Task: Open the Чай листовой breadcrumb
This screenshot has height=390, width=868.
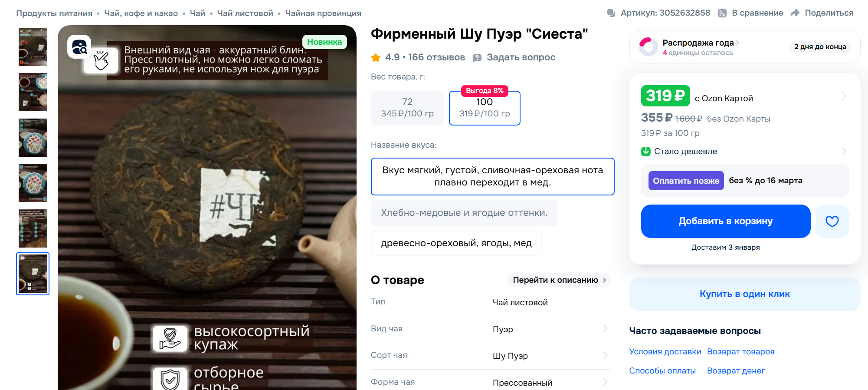Action: [x=245, y=13]
